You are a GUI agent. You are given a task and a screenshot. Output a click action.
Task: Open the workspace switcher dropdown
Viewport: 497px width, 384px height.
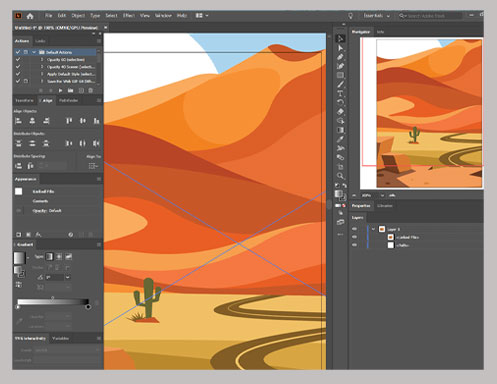click(x=202, y=16)
